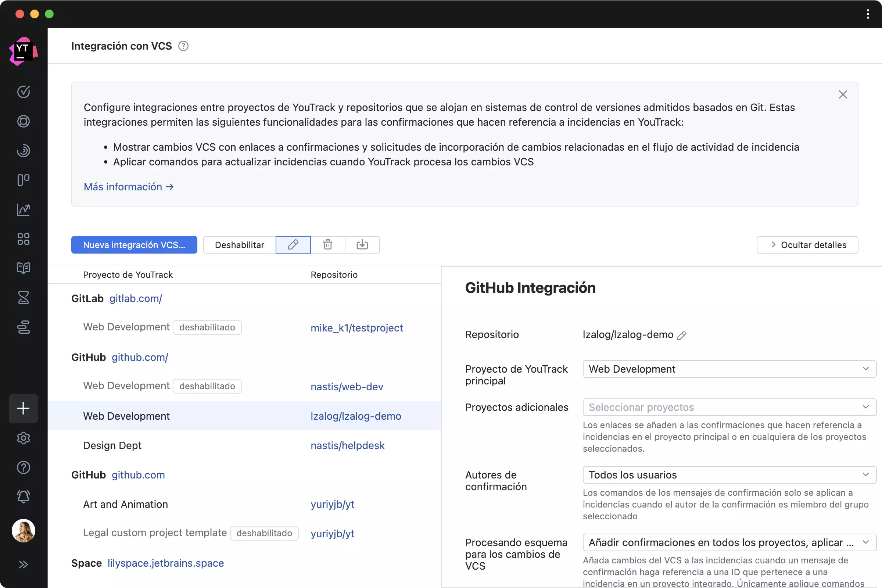
Task: Open the user avatar profile menu
Action: pyautogui.click(x=23, y=530)
